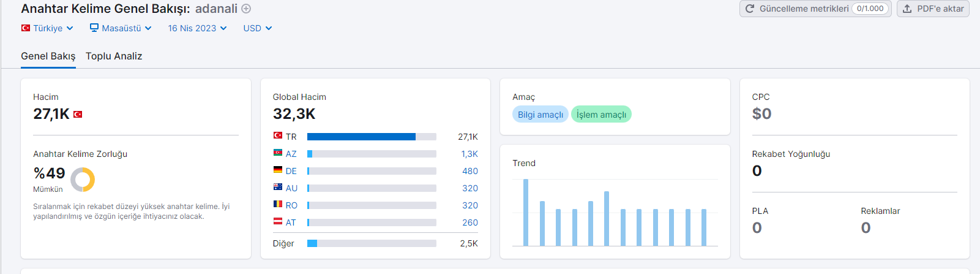Click the Germany flag in Global Hacim
The width and height of the screenshot is (980, 274).
tap(278, 170)
